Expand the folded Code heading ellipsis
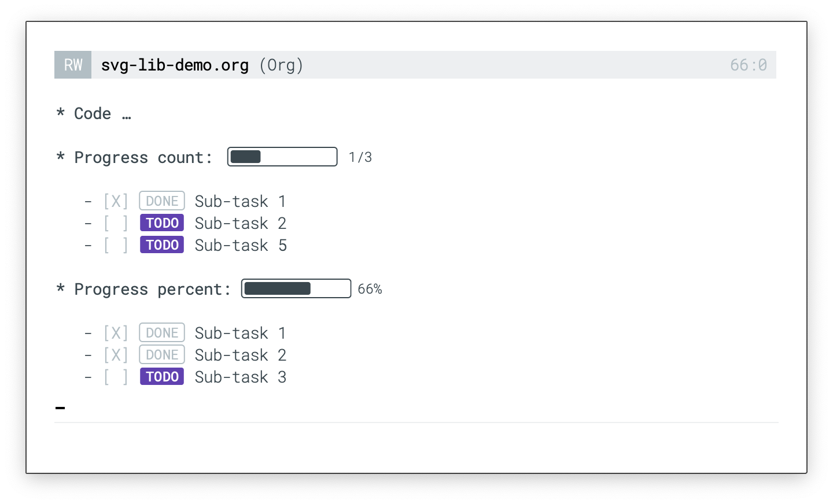Screen dimensions: 833x504 click(127, 114)
